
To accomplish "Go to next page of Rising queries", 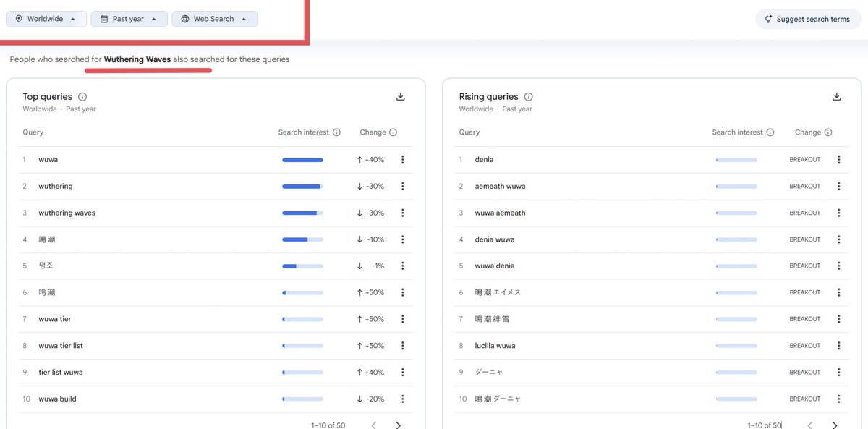I will pos(835,425).
